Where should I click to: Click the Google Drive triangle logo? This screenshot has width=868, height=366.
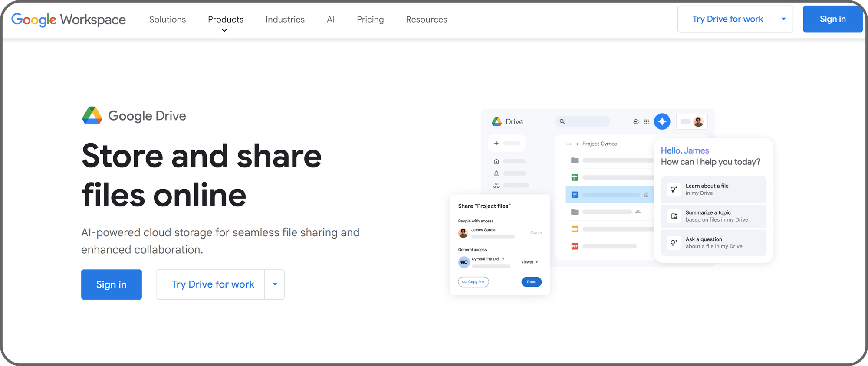click(92, 116)
